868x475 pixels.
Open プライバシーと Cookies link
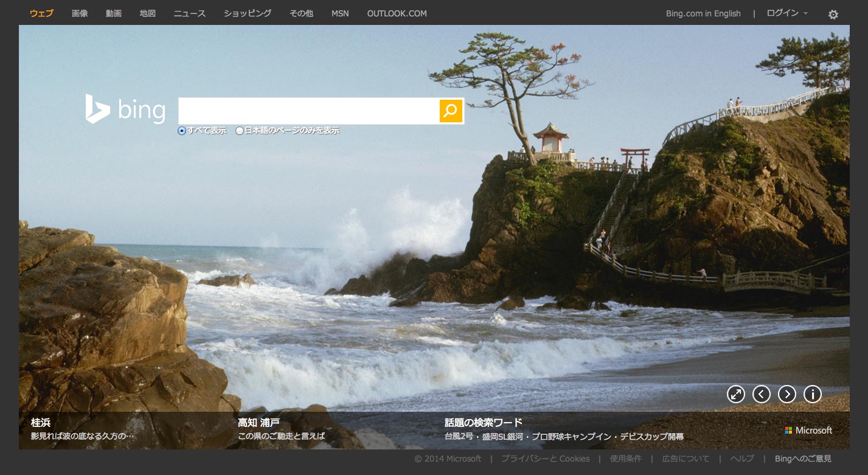pyautogui.click(x=545, y=459)
